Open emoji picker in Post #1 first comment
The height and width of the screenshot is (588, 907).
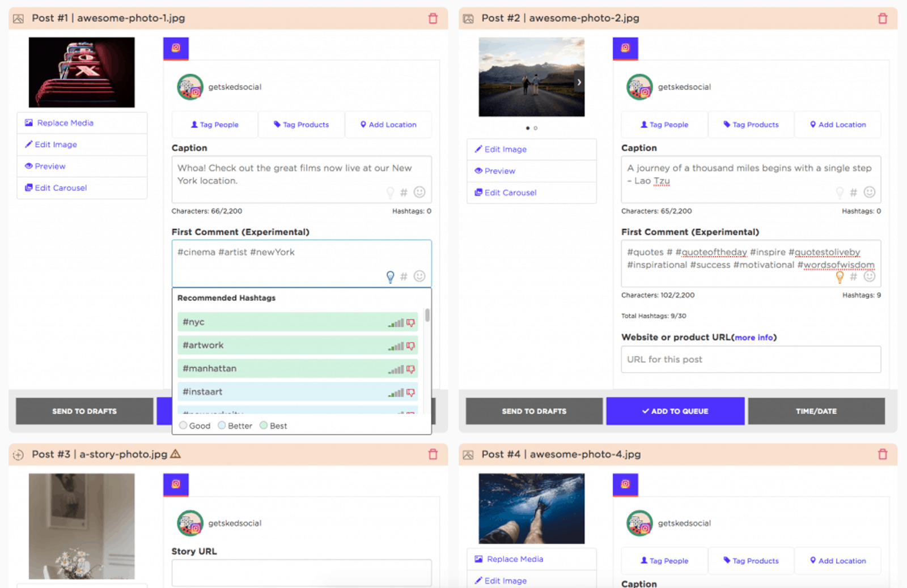[x=419, y=276]
